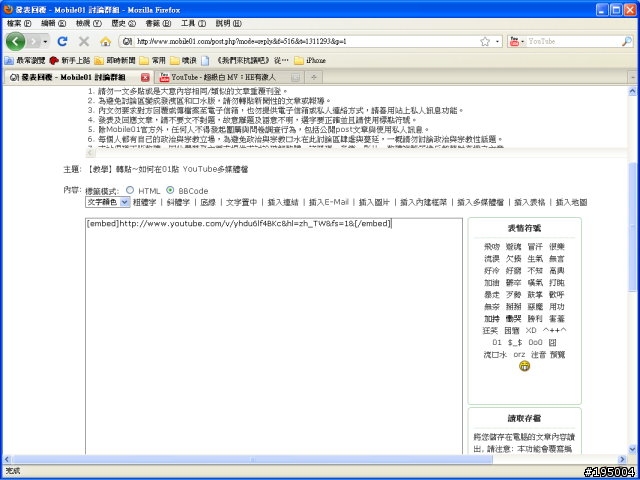Open the 新手上路 bookmark

click(x=70, y=60)
